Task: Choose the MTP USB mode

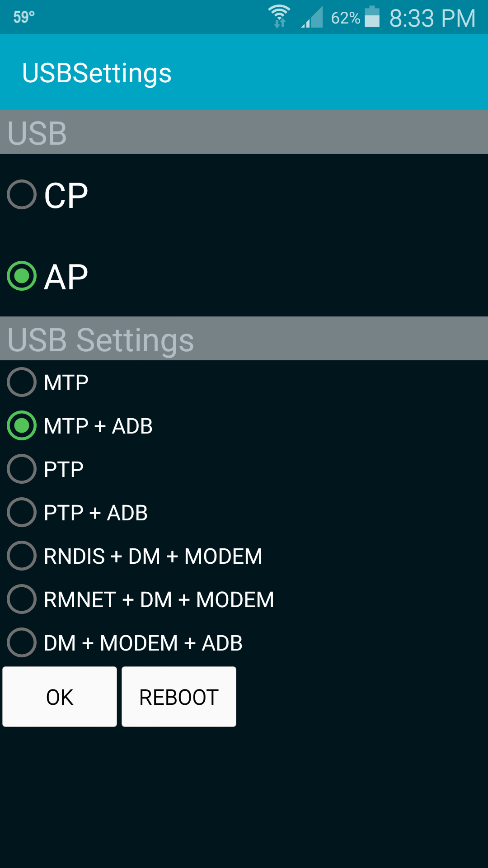Action: (22, 382)
